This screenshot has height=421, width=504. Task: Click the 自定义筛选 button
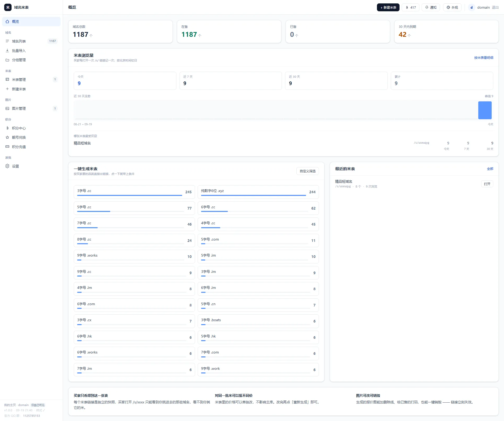(x=308, y=171)
